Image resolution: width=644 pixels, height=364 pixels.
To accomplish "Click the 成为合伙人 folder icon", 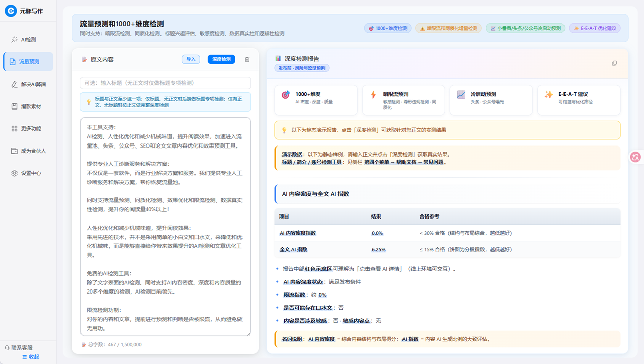I will [x=15, y=151].
